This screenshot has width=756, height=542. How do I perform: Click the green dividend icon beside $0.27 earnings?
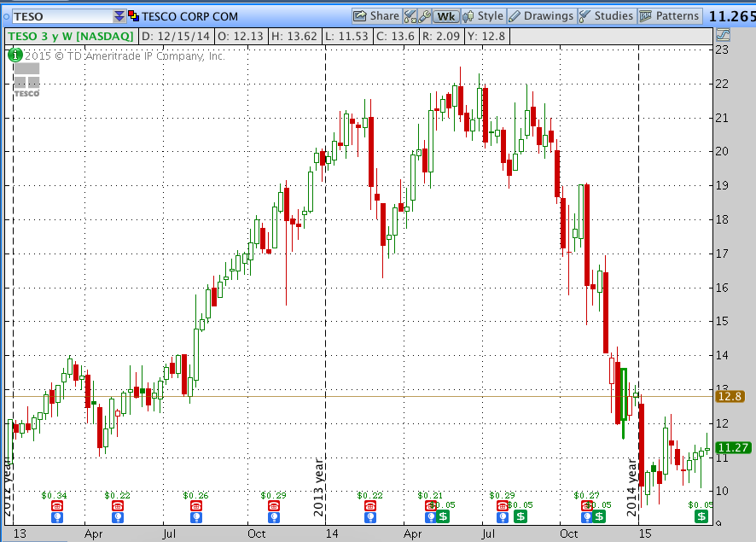pyautogui.click(x=599, y=517)
